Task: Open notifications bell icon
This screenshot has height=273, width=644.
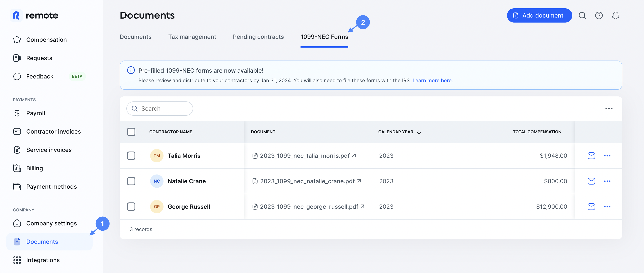Action: point(615,15)
